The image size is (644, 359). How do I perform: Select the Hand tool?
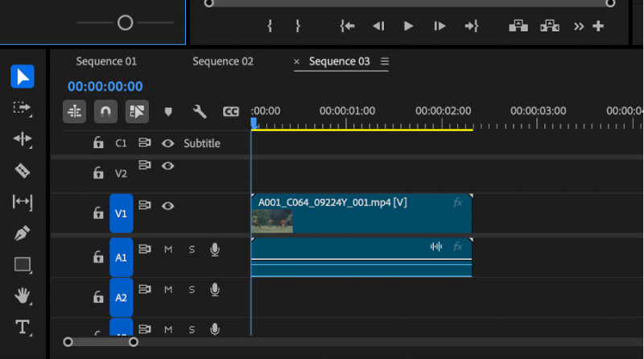click(x=23, y=295)
